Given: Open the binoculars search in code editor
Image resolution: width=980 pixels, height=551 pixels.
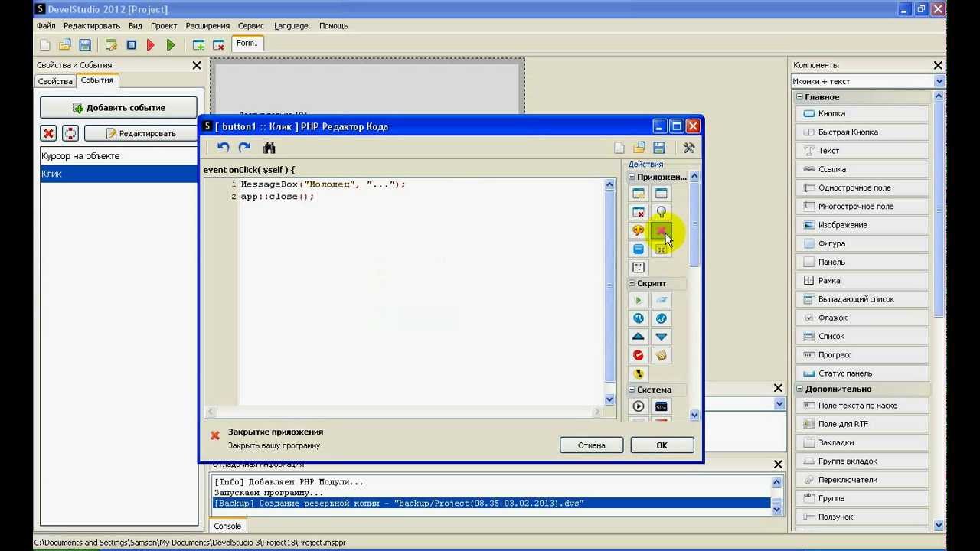Looking at the screenshot, I should [269, 148].
